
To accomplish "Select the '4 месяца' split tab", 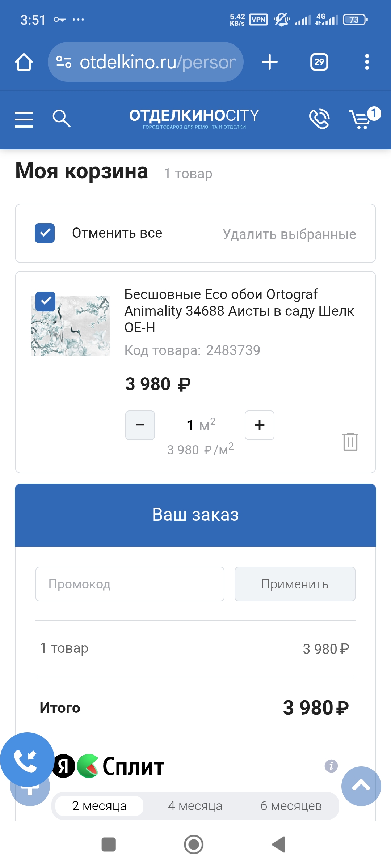I will coord(195,806).
